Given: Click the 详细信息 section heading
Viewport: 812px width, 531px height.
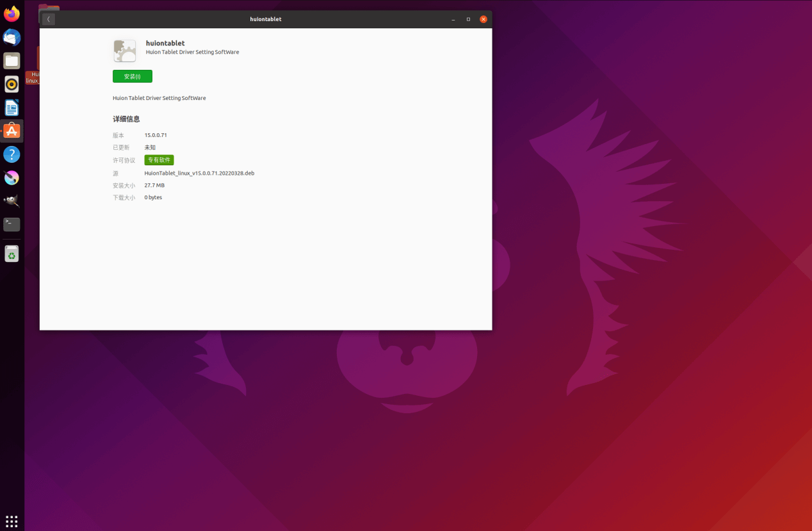Looking at the screenshot, I should click(126, 119).
